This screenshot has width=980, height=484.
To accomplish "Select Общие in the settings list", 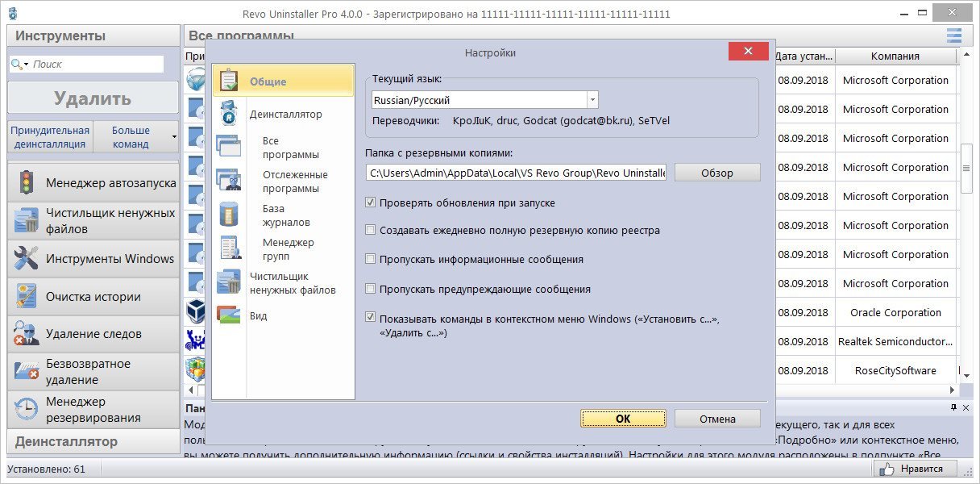I will click(x=268, y=81).
